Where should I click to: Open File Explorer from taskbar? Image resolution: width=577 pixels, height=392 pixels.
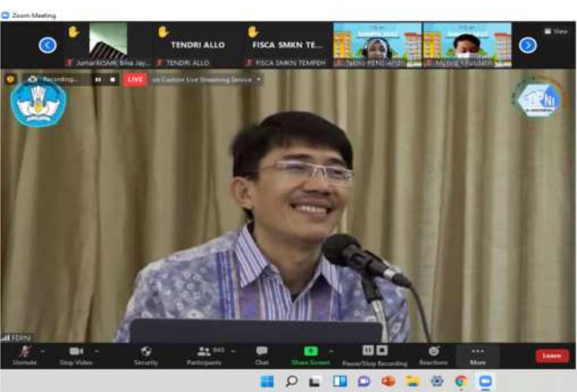(x=413, y=381)
